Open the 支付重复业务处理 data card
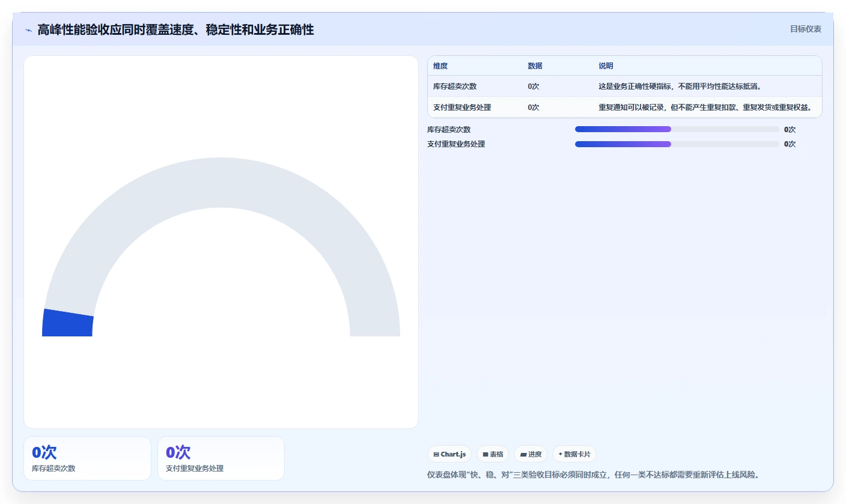 221,458
